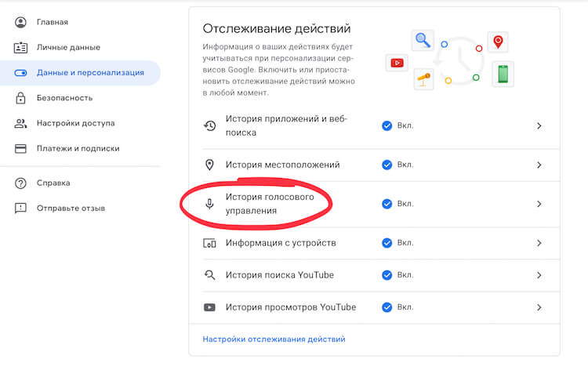Click the YouTube search history icon
This screenshot has width=588, height=370.
click(x=209, y=275)
